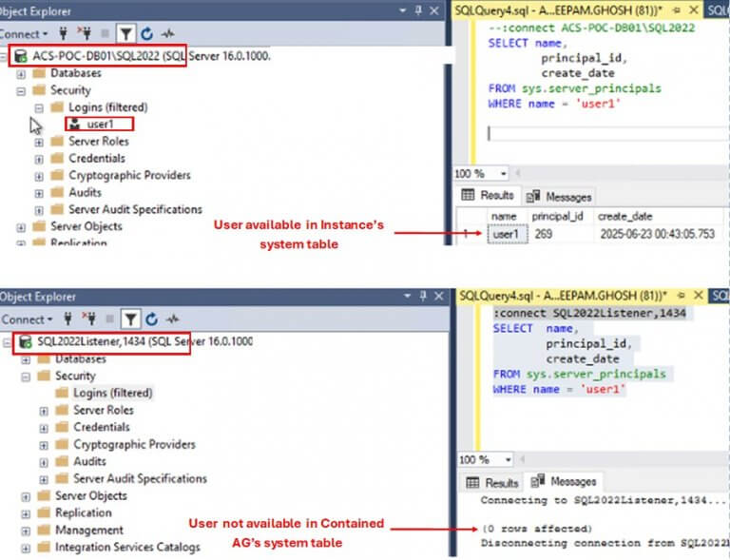The image size is (730, 560).
Task: Pin the top SQLQuery4.sql tab
Action: pyautogui.click(x=677, y=10)
